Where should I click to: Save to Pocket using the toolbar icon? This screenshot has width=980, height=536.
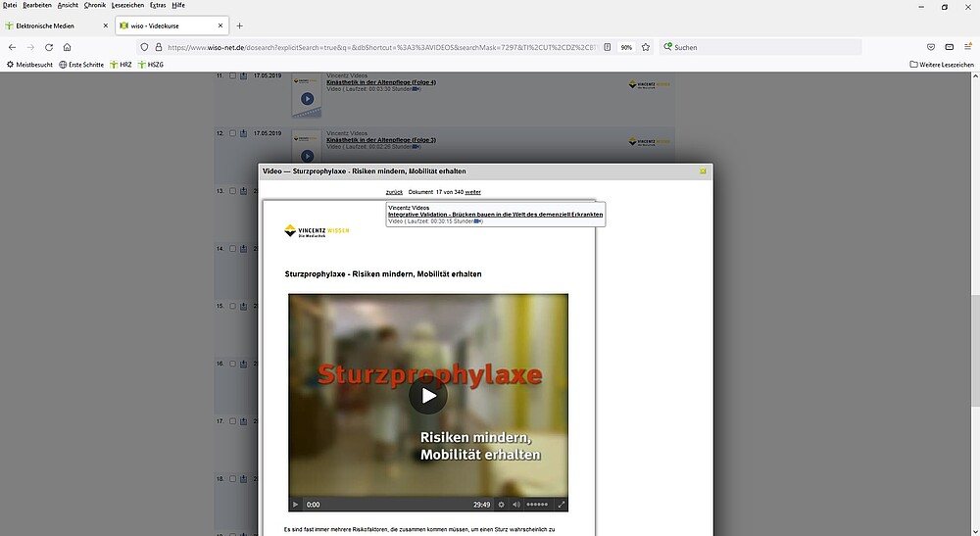click(x=930, y=47)
